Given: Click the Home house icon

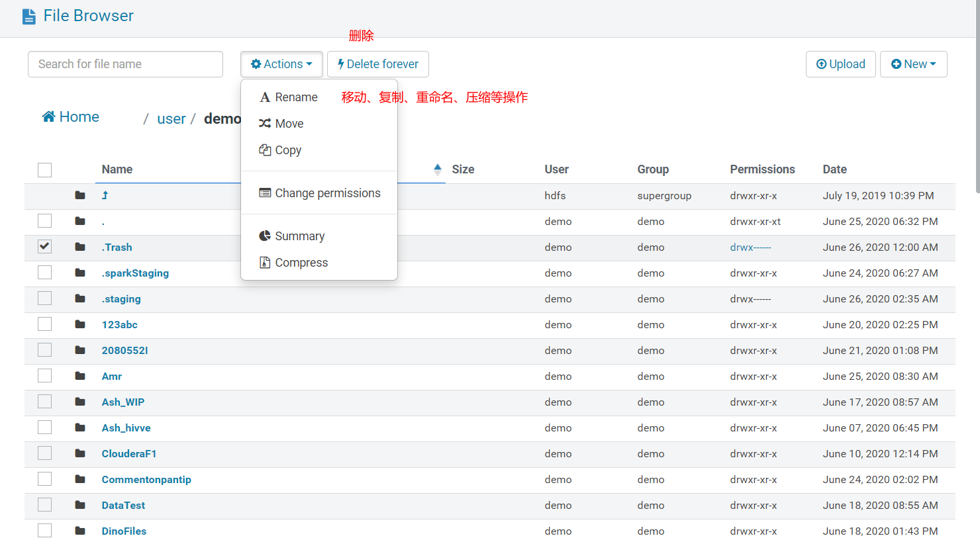Looking at the screenshot, I should pyautogui.click(x=48, y=116).
